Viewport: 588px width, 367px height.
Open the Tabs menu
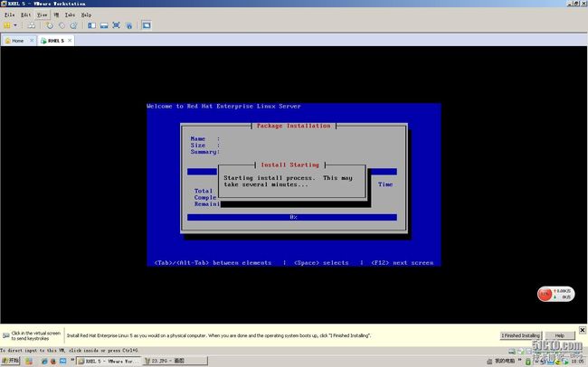point(70,14)
